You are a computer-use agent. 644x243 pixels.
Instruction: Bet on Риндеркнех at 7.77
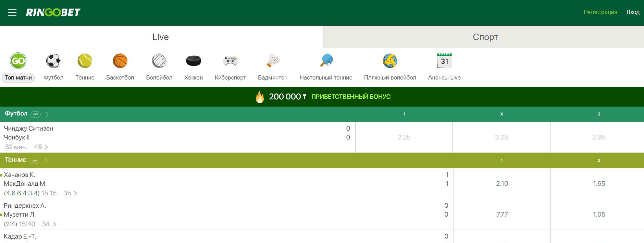tap(502, 214)
